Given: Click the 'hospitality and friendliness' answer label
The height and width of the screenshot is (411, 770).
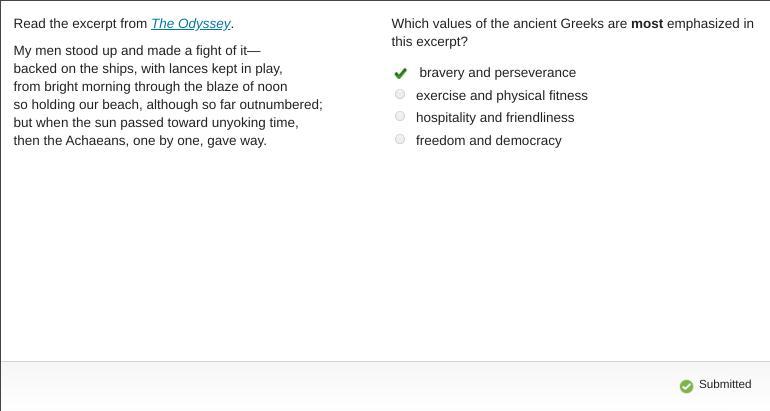Looking at the screenshot, I should point(494,118).
